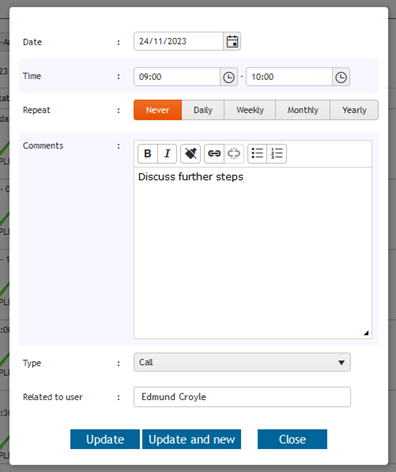Clear formatting with the eraser icon
This screenshot has width=396, height=472.
point(190,154)
